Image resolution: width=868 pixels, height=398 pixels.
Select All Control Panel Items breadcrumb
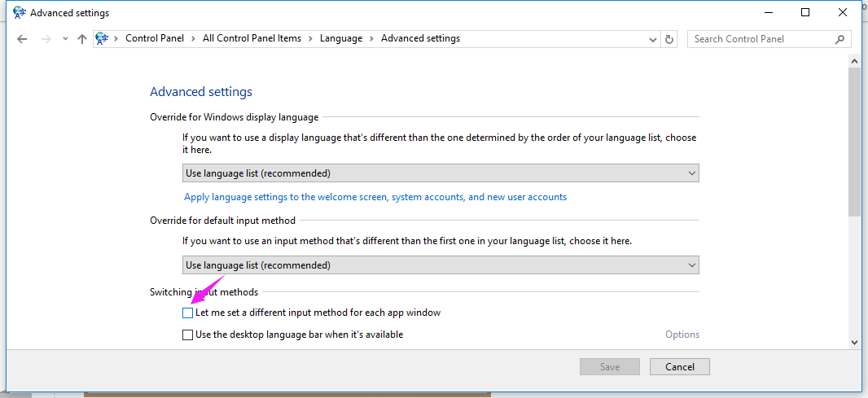[x=252, y=38]
